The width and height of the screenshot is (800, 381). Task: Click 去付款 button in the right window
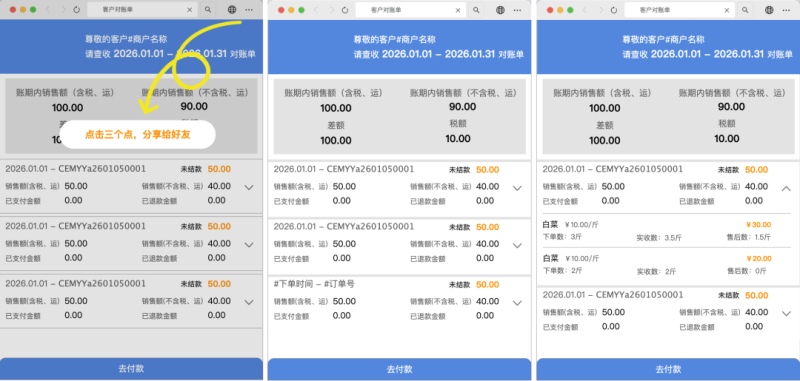click(x=668, y=369)
